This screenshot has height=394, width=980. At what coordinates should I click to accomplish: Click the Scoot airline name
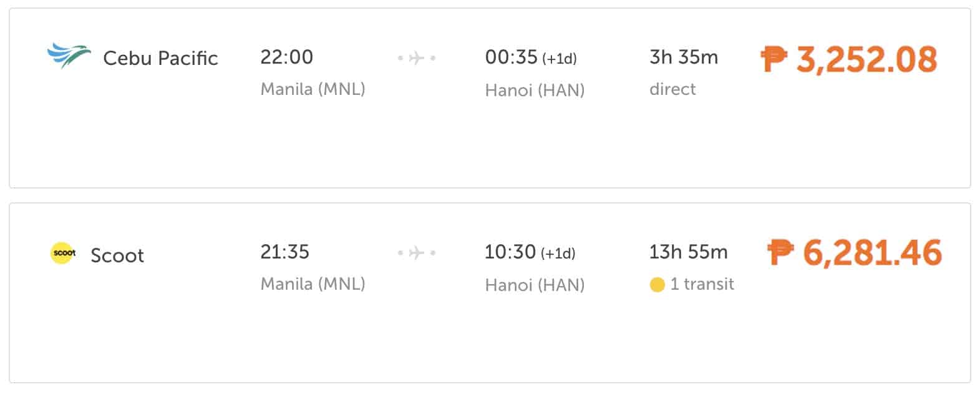coord(117,255)
